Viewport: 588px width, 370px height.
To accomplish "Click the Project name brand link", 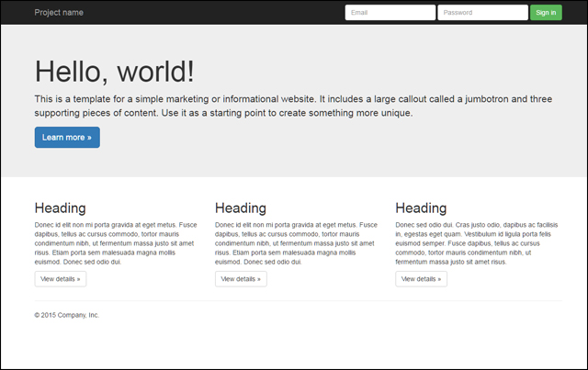I will 59,13.
